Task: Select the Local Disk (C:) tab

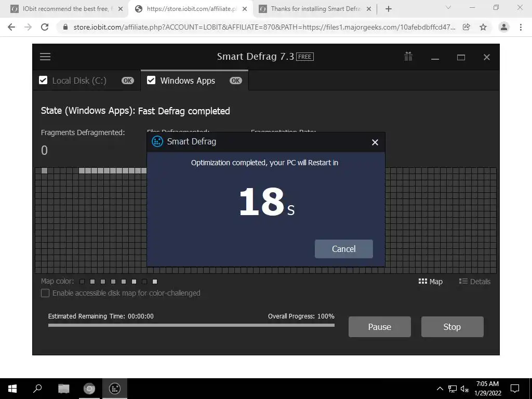Action: coord(87,81)
